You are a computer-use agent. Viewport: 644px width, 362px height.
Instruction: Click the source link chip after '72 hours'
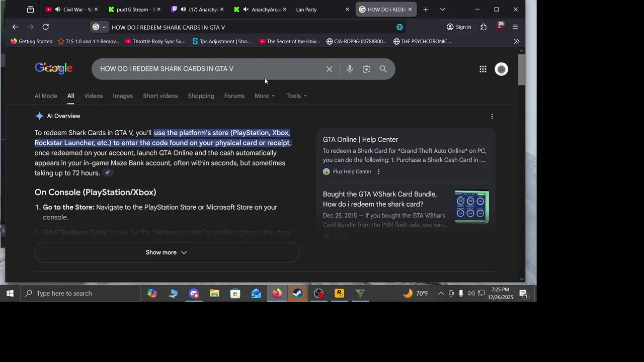tap(108, 173)
